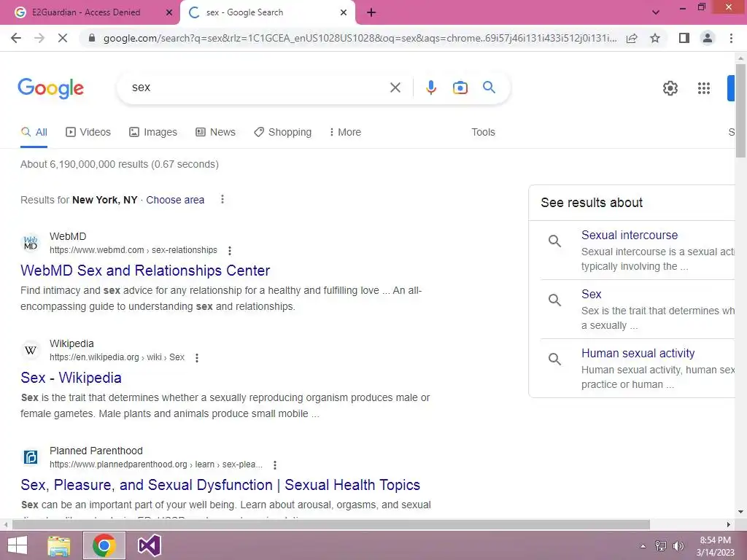This screenshot has height=560, width=747.
Task: Submit search with magnifier icon
Action: 489,87
